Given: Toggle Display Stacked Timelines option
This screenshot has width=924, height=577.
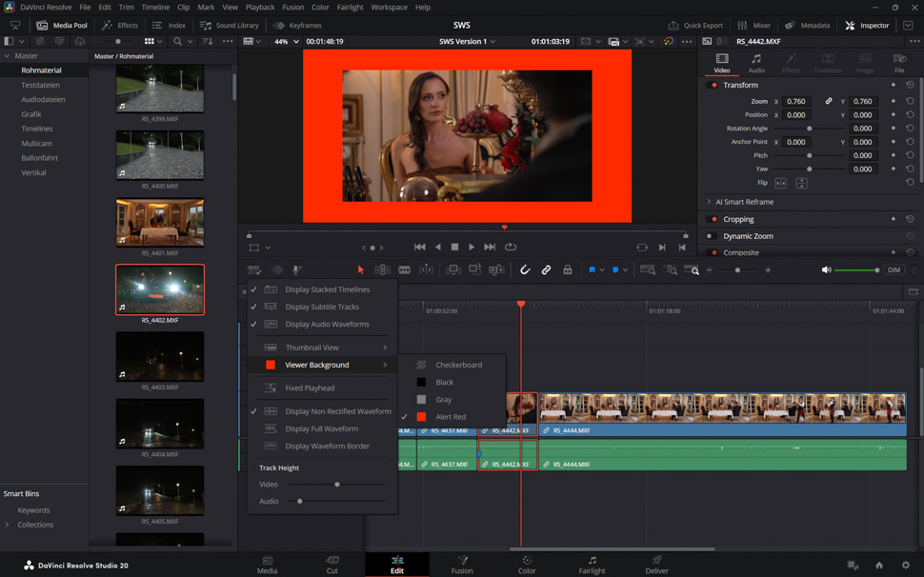Looking at the screenshot, I should pyautogui.click(x=327, y=289).
